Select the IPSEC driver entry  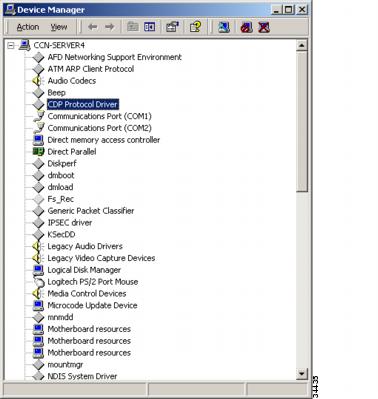tap(70, 223)
